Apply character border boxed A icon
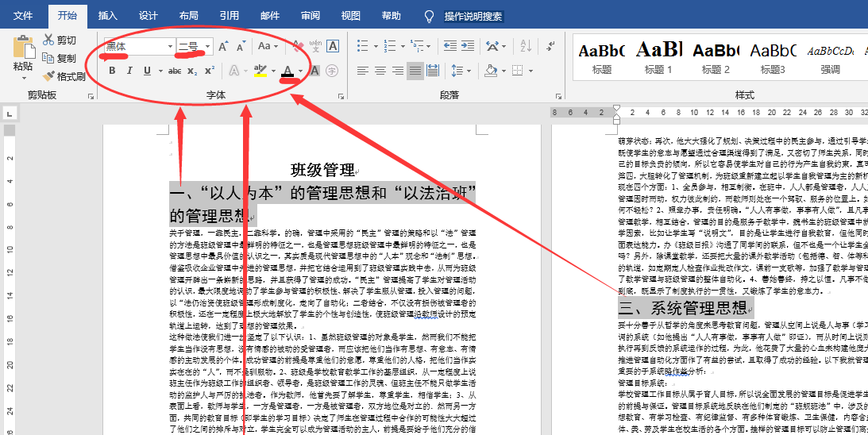868x435 pixels. tap(332, 47)
